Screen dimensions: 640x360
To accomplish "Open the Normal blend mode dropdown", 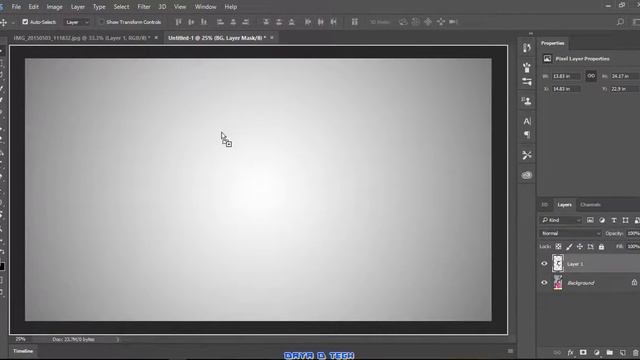I will pos(571,233).
